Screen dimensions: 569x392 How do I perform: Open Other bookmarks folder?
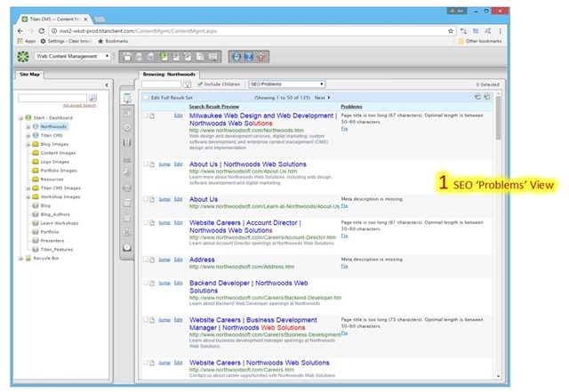[480, 41]
